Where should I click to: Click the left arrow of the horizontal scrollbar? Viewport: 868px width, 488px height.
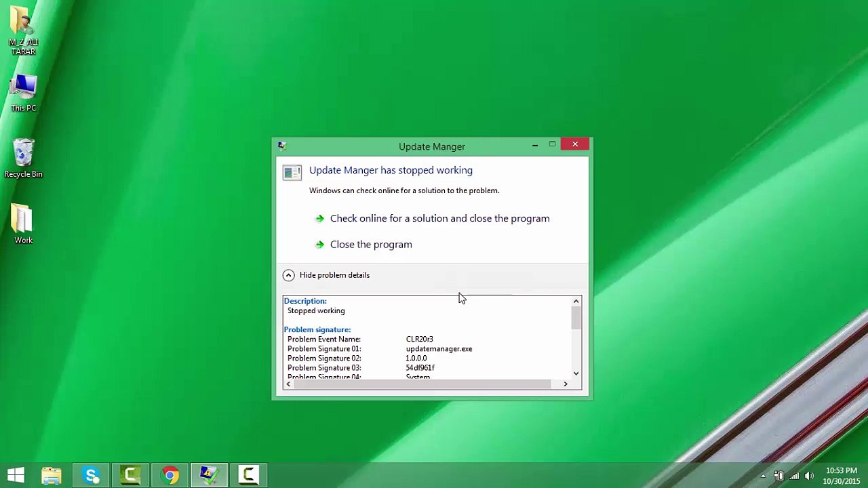[289, 384]
